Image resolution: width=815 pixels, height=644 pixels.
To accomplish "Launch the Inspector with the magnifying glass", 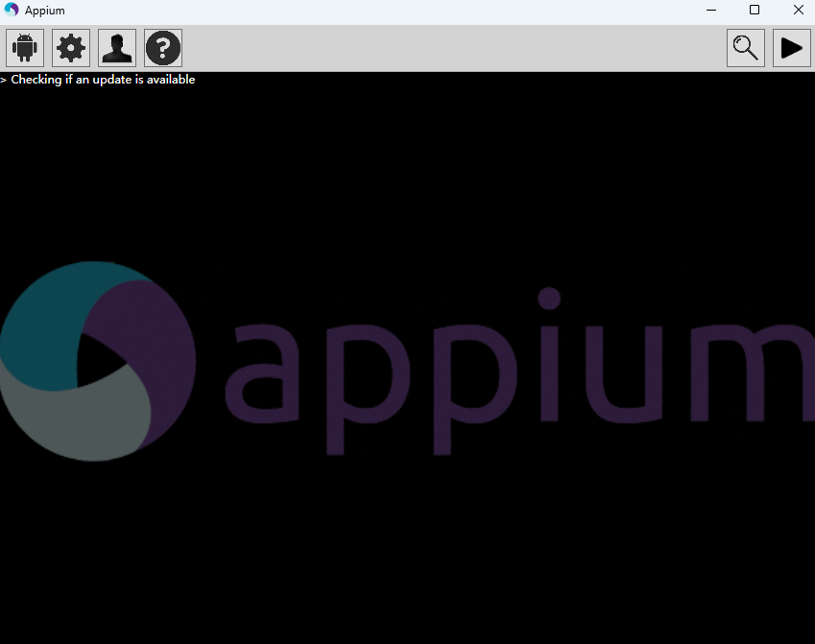I will [x=746, y=48].
